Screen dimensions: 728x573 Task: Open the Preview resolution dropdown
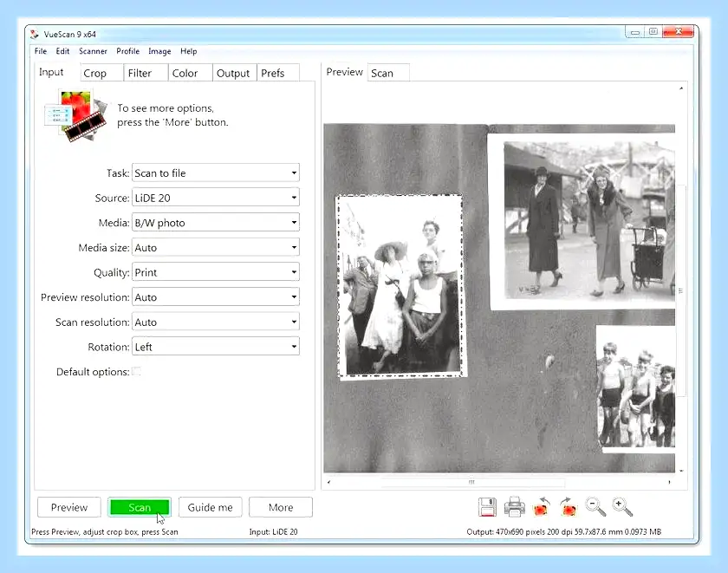click(x=216, y=297)
